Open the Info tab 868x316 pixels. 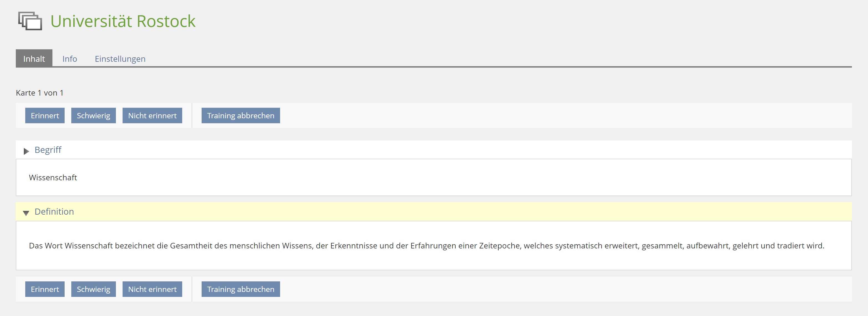pyautogui.click(x=70, y=58)
